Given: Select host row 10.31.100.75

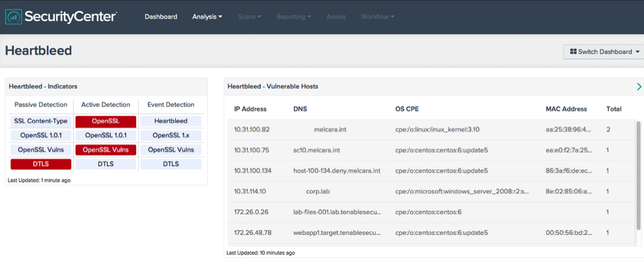Looking at the screenshot, I should (x=431, y=150).
